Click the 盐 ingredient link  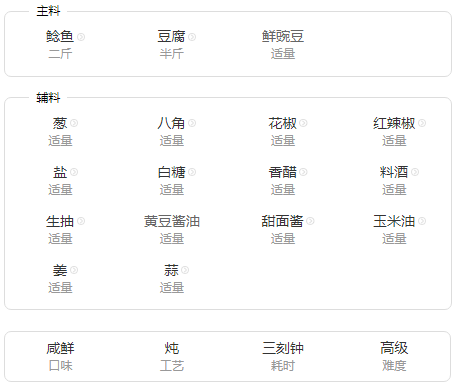[60, 172]
